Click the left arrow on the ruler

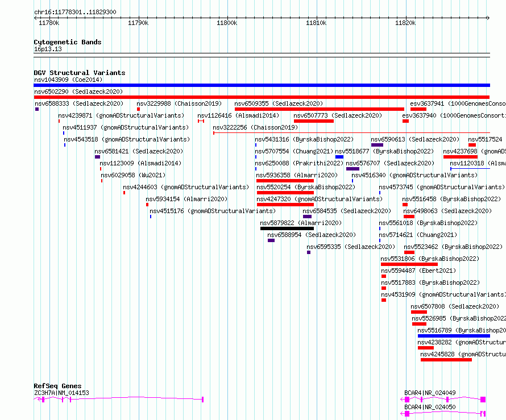[35, 18]
